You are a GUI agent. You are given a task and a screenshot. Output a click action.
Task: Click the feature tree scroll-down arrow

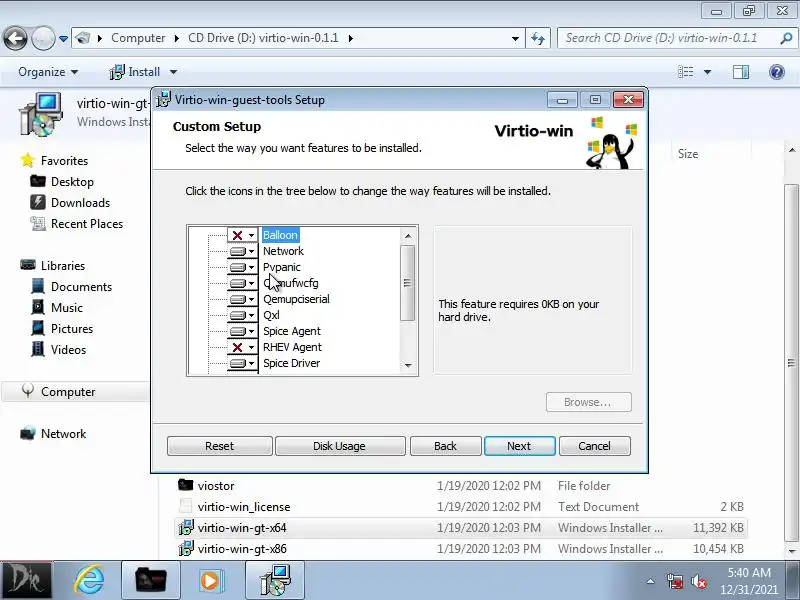coord(408,365)
